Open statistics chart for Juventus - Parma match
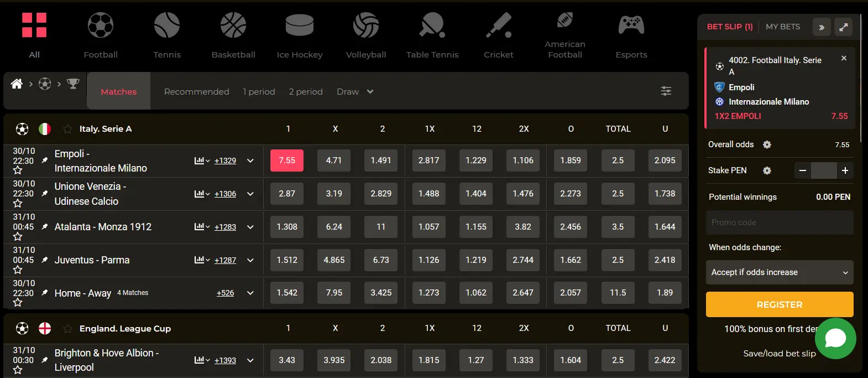Viewport: 868px width, 378px height. click(202, 260)
